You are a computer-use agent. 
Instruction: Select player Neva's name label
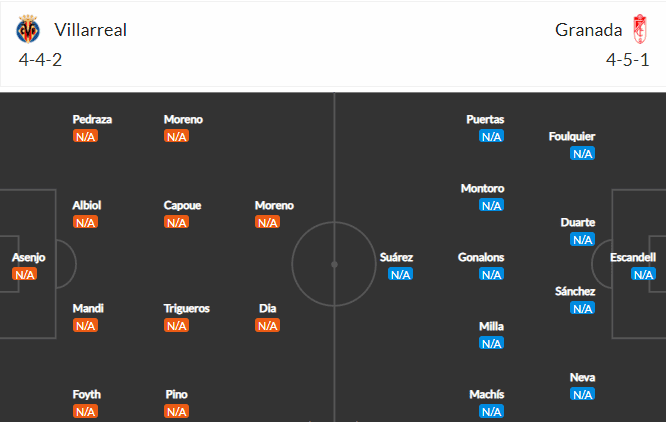[582, 377]
